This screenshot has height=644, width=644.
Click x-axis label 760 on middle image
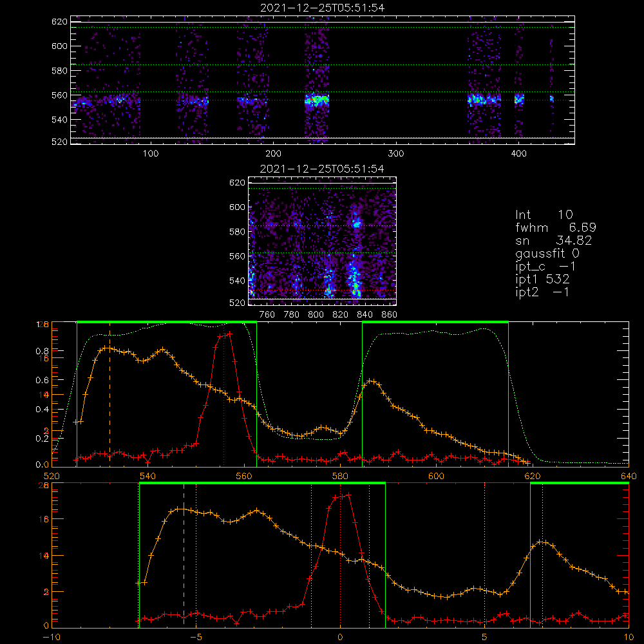point(267,315)
